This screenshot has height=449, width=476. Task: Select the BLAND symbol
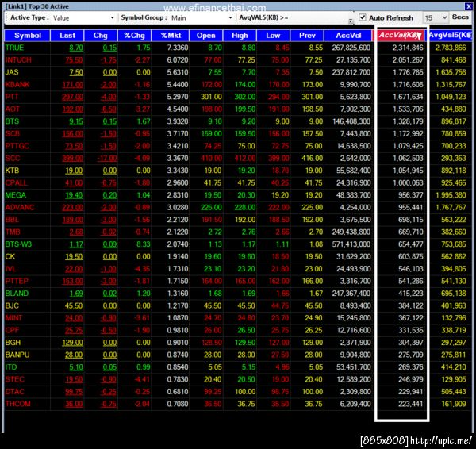coord(17,294)
